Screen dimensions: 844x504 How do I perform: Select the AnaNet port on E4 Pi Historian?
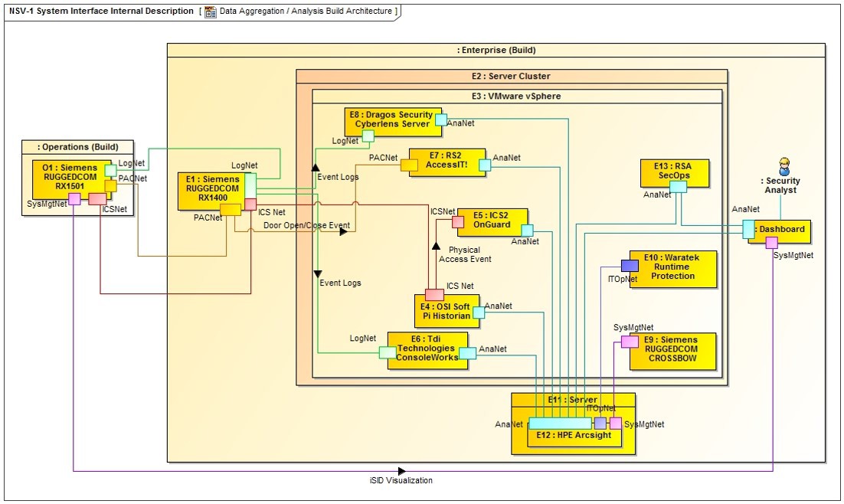click(479, 313)
